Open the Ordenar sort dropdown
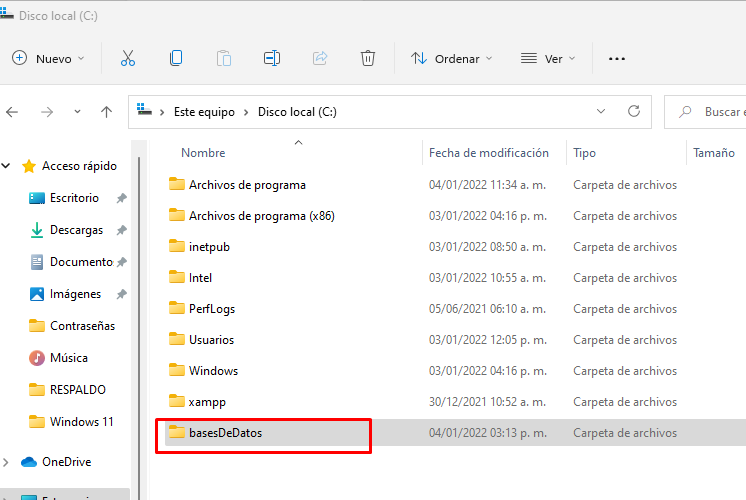The width and height of the screenshot is (746, 500). [x=452, y=58]
